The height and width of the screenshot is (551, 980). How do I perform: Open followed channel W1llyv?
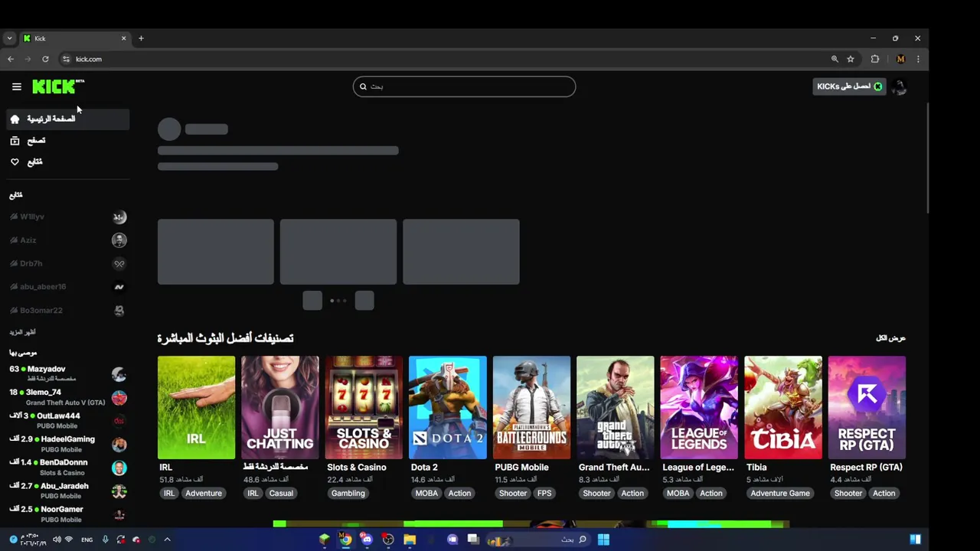[x=68, y=217]
